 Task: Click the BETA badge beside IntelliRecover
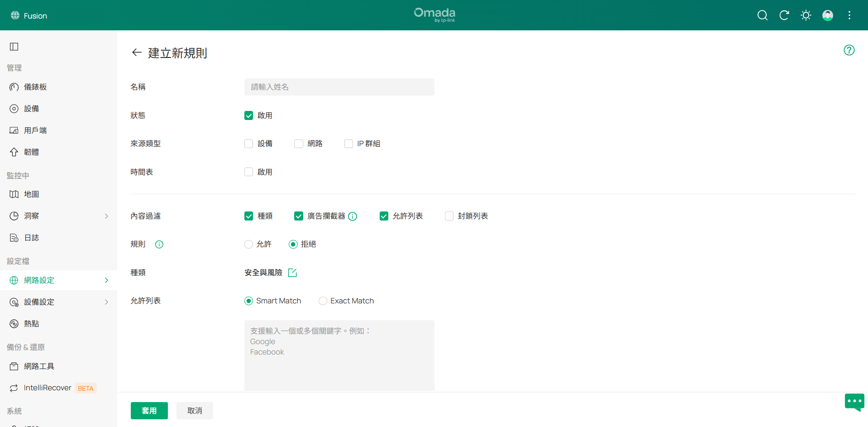pos(86,389)
